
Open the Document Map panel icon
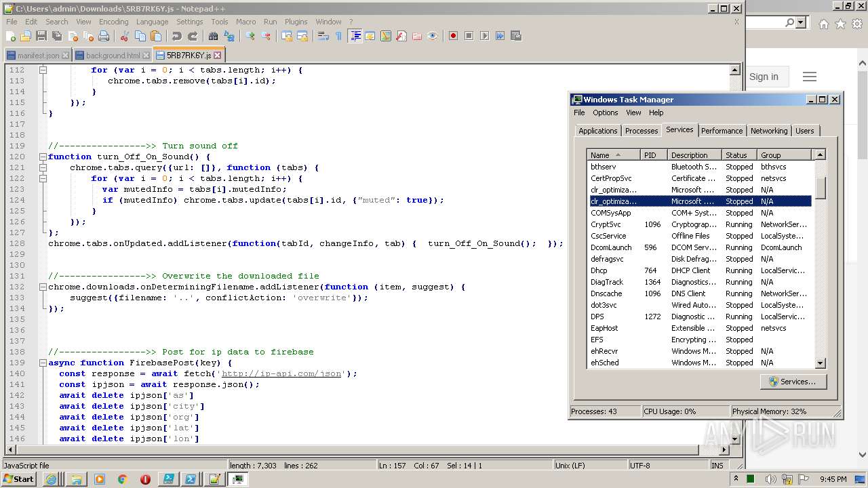point(386,36)
